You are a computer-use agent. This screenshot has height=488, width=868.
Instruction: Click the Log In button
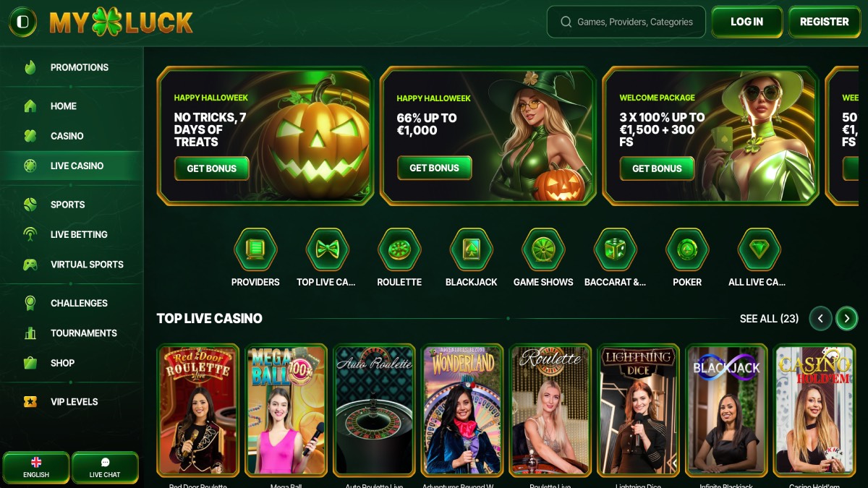[746, 22]
